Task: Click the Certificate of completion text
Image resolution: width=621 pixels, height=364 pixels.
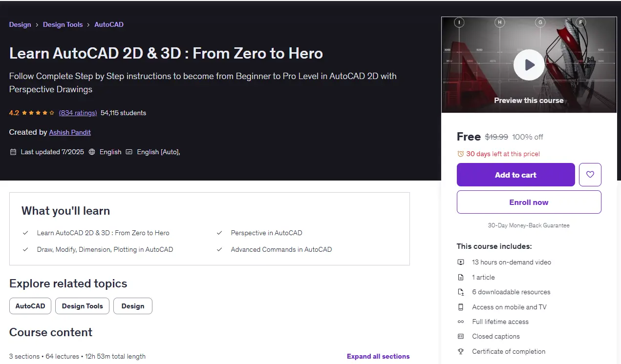Action: tap(509, 351)
